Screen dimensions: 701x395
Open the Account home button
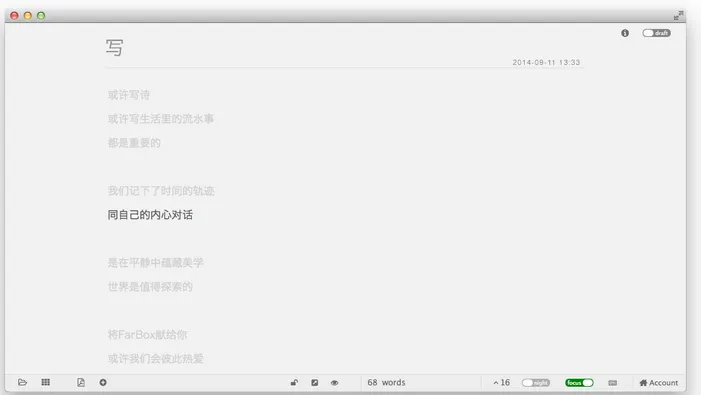(x=659, y=383)
